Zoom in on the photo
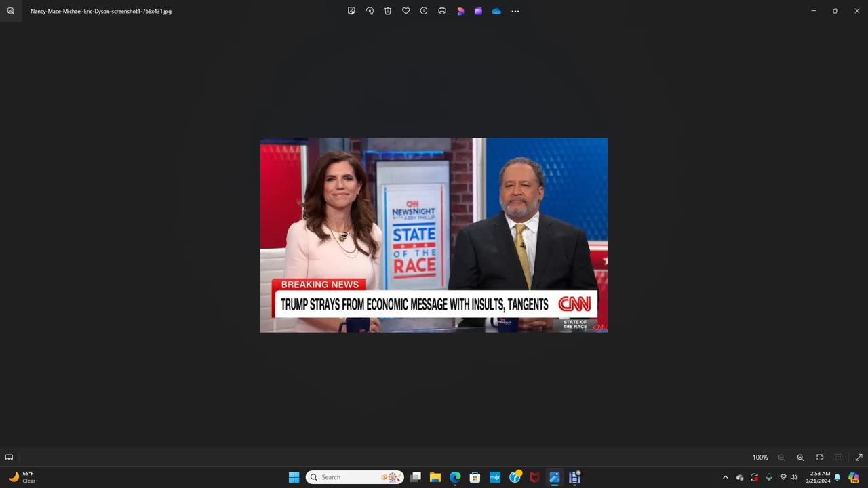 (x=800, y=457)
